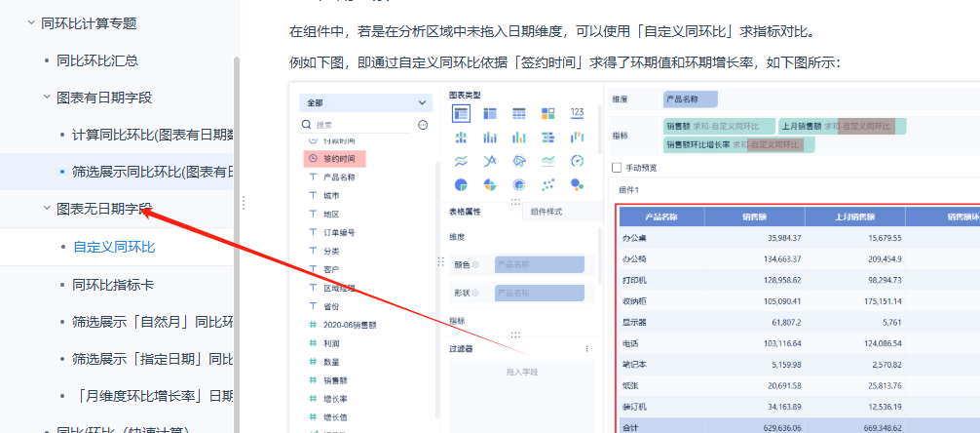980x433 pixels.
Task: Select the detail table chart icon
Action: [519, 113]
